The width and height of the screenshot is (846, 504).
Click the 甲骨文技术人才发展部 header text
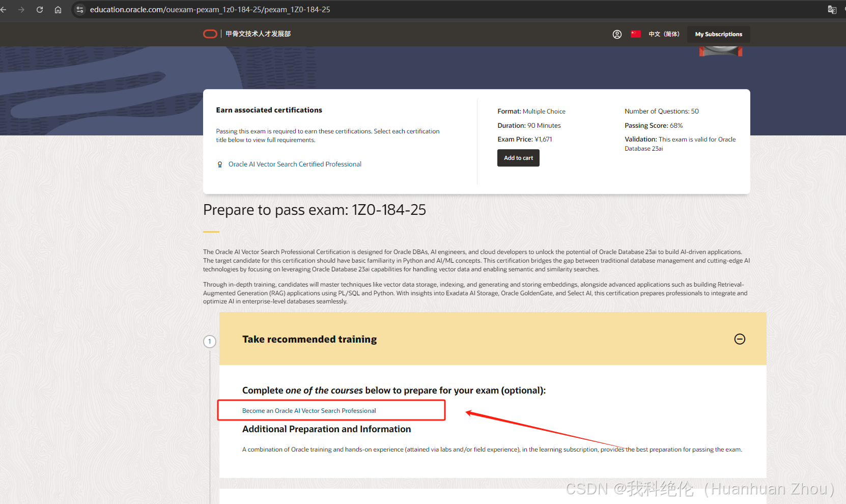coord(258,34)
